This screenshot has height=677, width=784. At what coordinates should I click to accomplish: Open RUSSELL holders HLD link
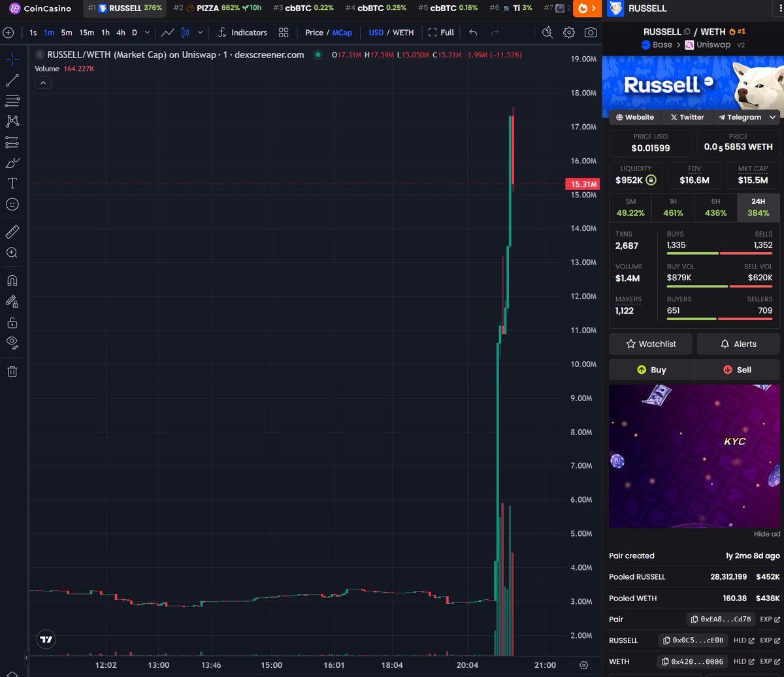coord(744,640)
